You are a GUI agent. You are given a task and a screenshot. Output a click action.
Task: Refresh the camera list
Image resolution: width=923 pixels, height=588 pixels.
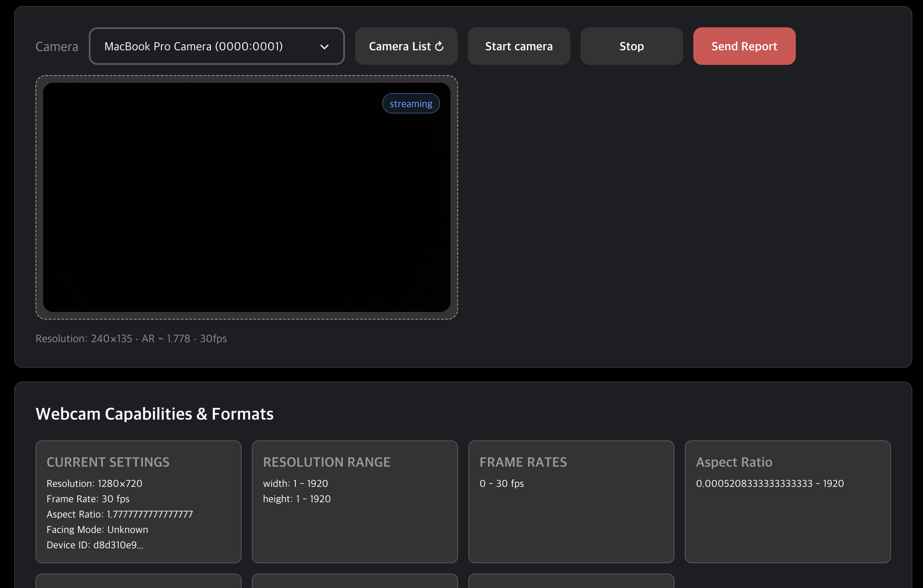click(x=406, y=46)
